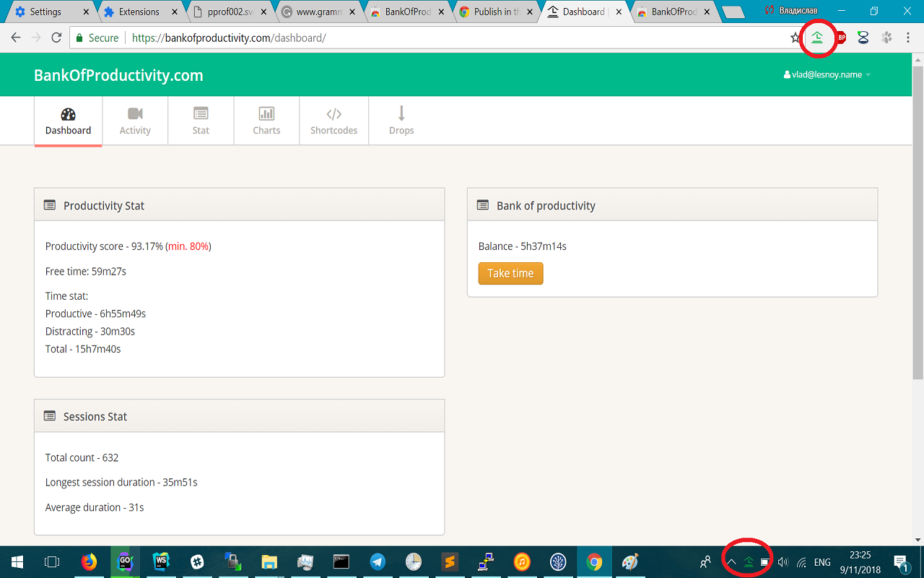Open the Charts section
The image size is (924, 578).
pyautogui.click(x=266, y=121)
